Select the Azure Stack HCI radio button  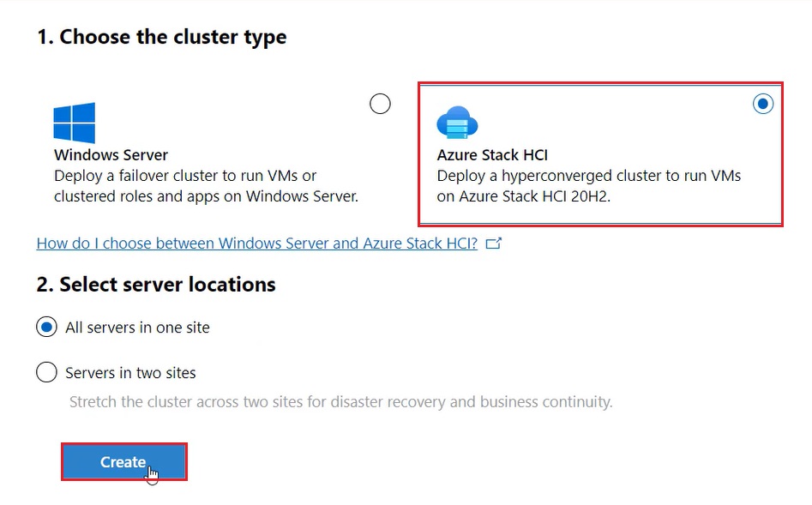click(x=763, y=104)
